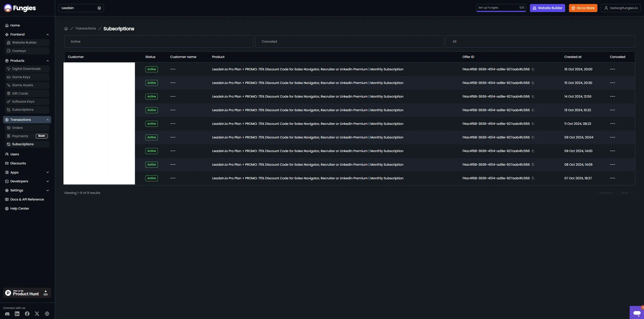Click the Status column header
644x319 pixels.
pyautogui.click(x=150, y=57)
